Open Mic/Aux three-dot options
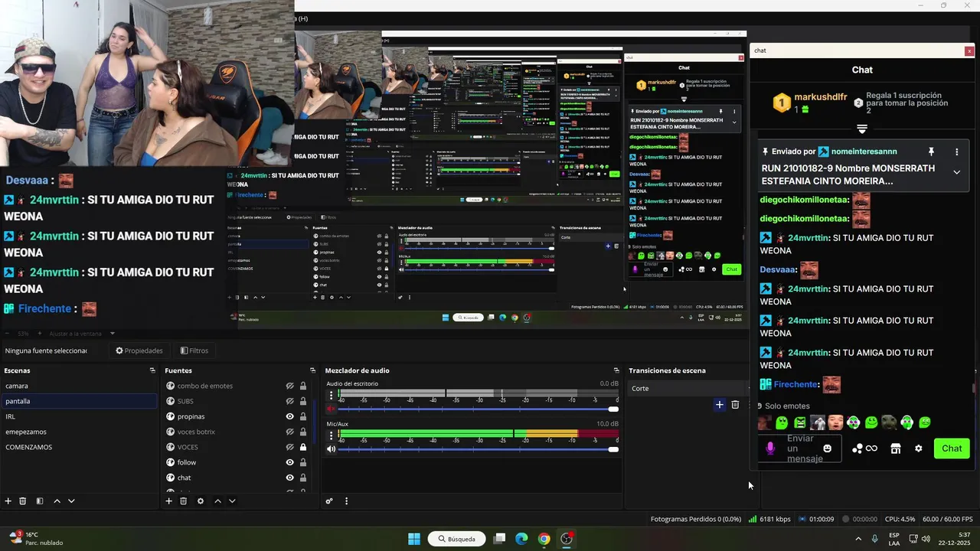Viewport: 980px width, 551px height. tap(331, 435)
